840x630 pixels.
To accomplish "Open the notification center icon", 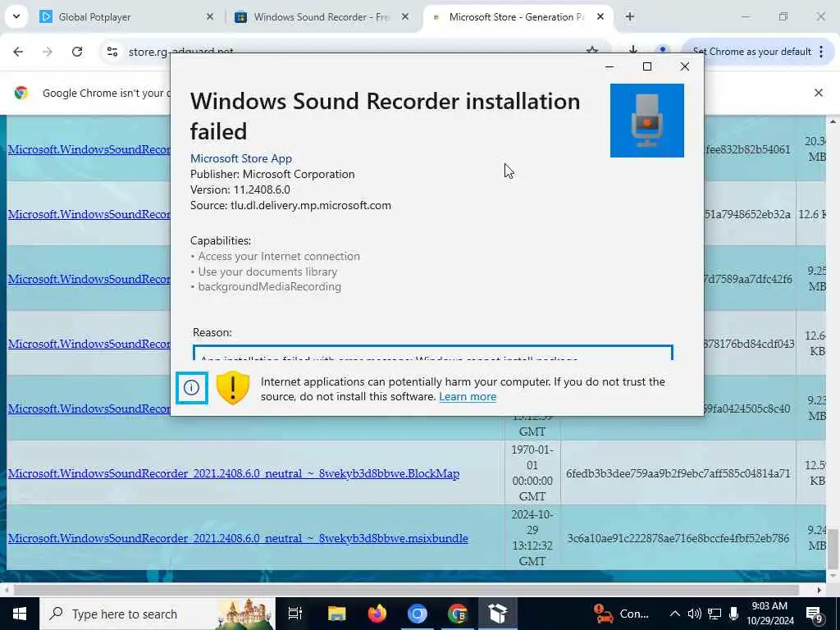I will pos(815,614).
